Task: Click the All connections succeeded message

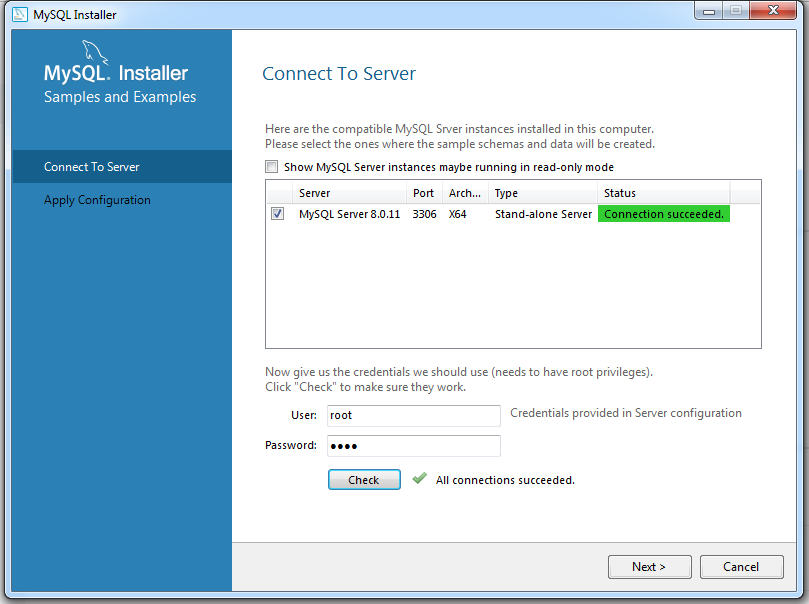Action: pos(505,480)
